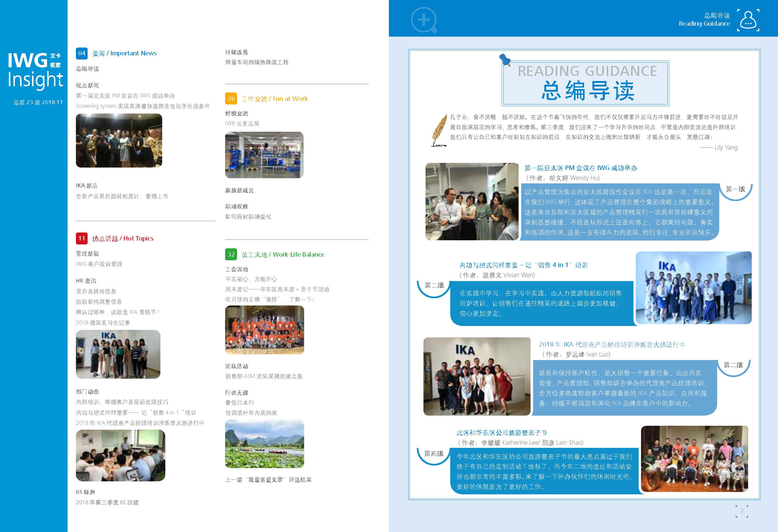Select the 第四版 label tab

click(434, 454)
